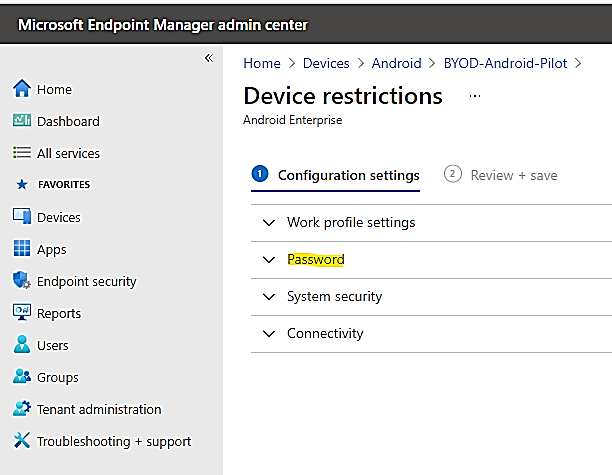
Task: Select the Users person icon
Action: point(22,345)
